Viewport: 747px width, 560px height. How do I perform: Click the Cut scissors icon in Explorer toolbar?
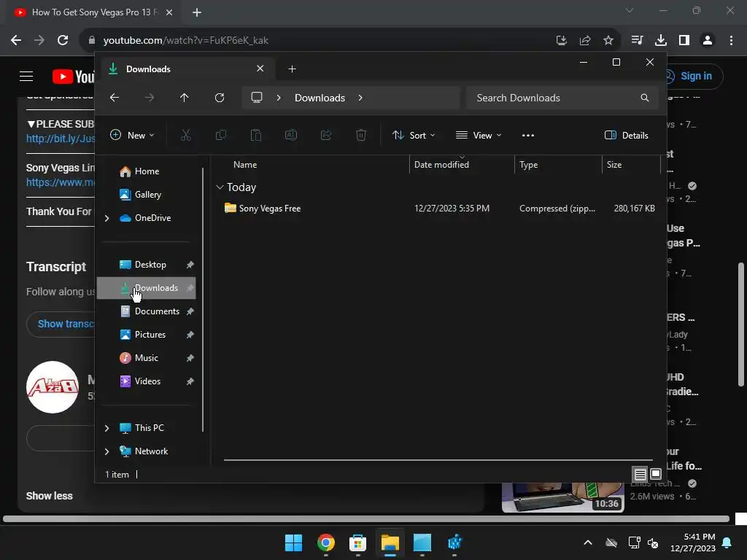click(186, 135)
